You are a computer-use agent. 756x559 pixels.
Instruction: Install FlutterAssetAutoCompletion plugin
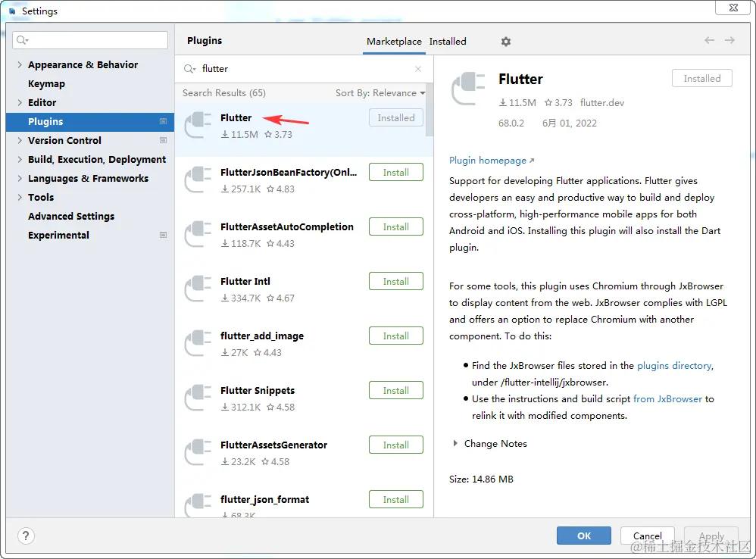[x=396, y=227]
